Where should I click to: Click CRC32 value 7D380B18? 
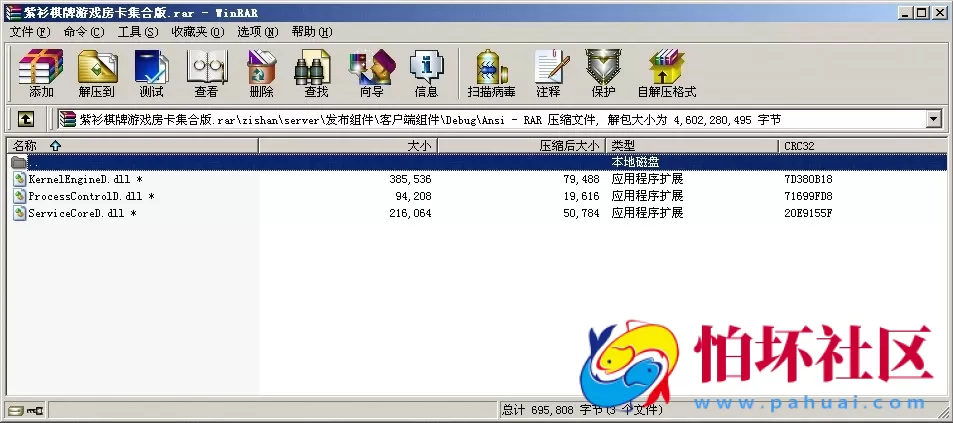(809, 179)
